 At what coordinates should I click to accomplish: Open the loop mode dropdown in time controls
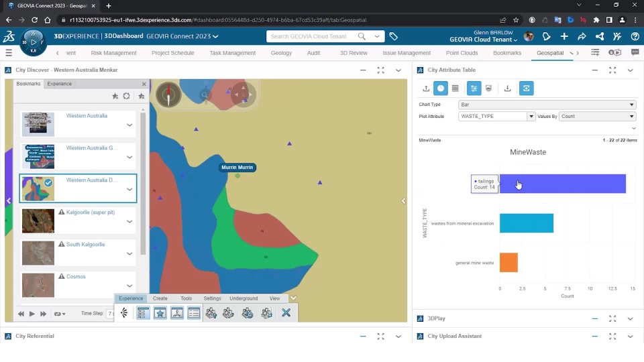[60, 314]
